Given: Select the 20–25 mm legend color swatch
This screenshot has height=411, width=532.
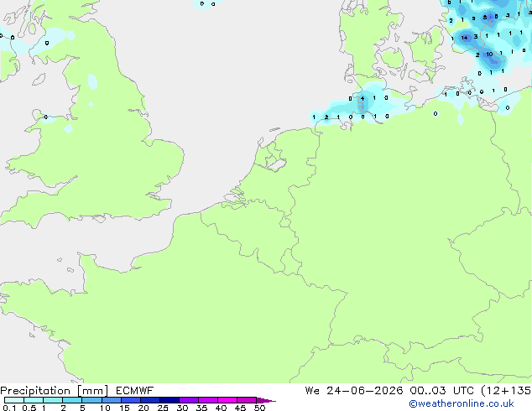Looking at the screenshot, I should (150, 400).
